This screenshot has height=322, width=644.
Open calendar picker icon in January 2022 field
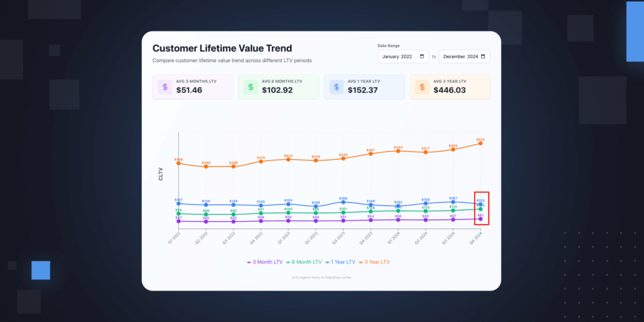(423, 57)
